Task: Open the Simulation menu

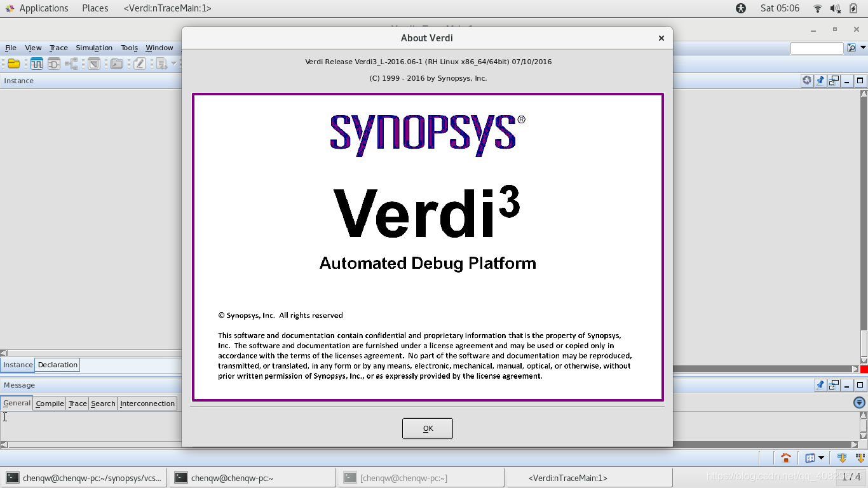Action: (94, 48)
